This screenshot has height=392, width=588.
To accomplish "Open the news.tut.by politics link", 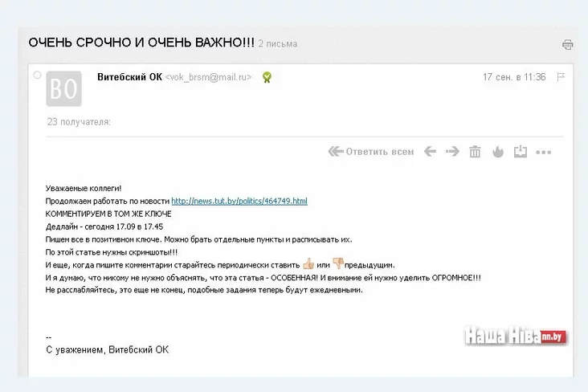I will pos(239,201).
